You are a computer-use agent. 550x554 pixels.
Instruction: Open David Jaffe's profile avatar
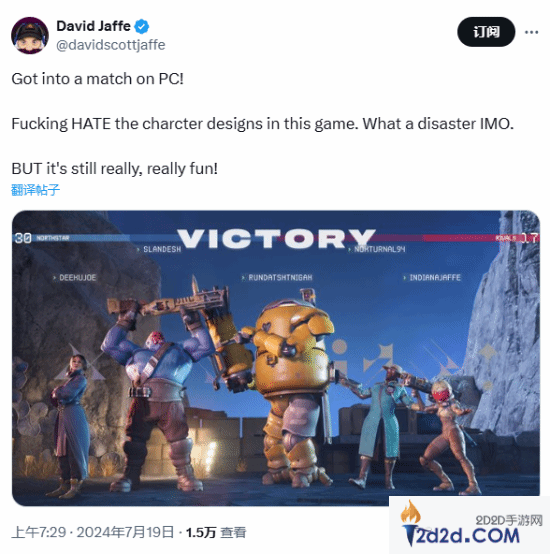[x=30, y=35]
